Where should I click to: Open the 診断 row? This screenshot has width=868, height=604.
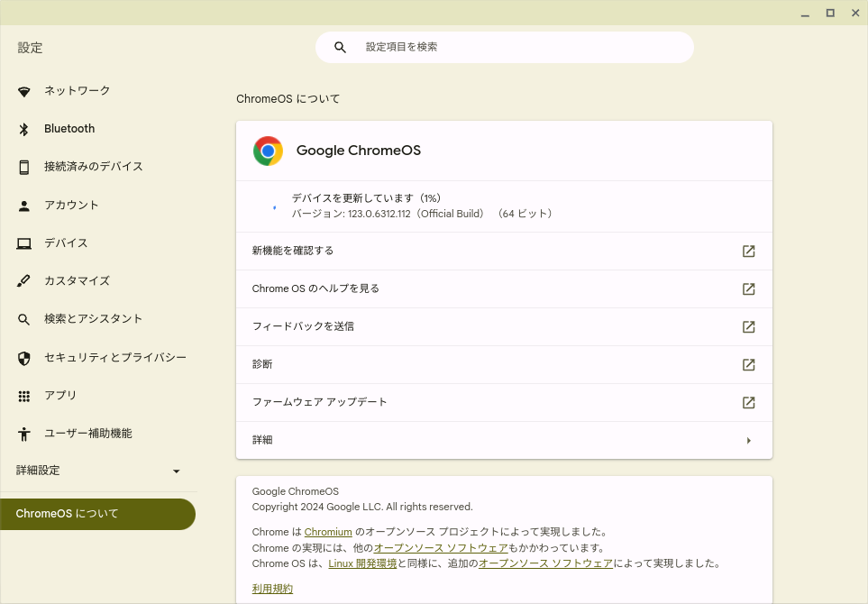coord(504,365)
